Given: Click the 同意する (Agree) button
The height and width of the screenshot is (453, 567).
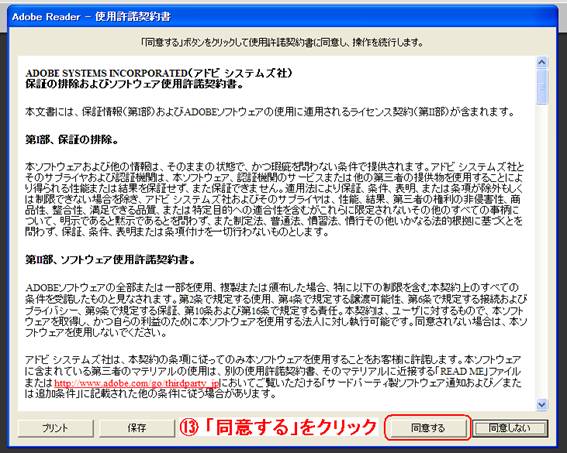Looking at the screenshot, I should click(x=428, y=428).
